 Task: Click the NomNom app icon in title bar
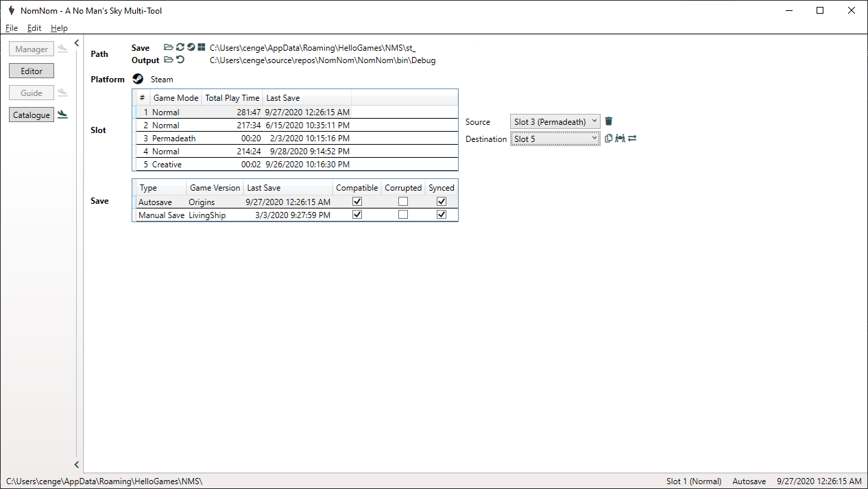click(x=12, y=10)
